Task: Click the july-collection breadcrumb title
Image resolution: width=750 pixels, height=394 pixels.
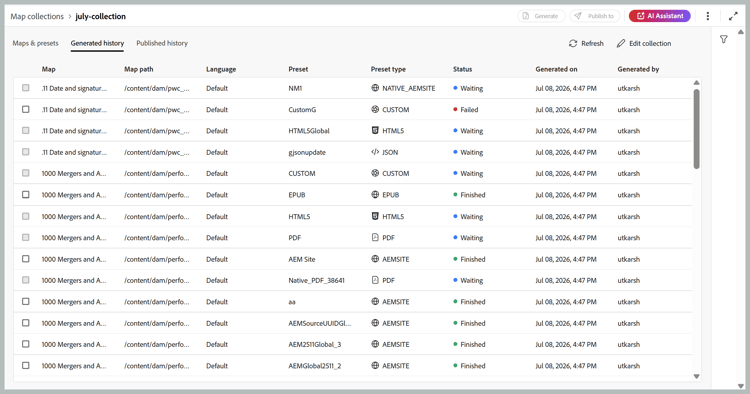Action: [x=100, y=16]
